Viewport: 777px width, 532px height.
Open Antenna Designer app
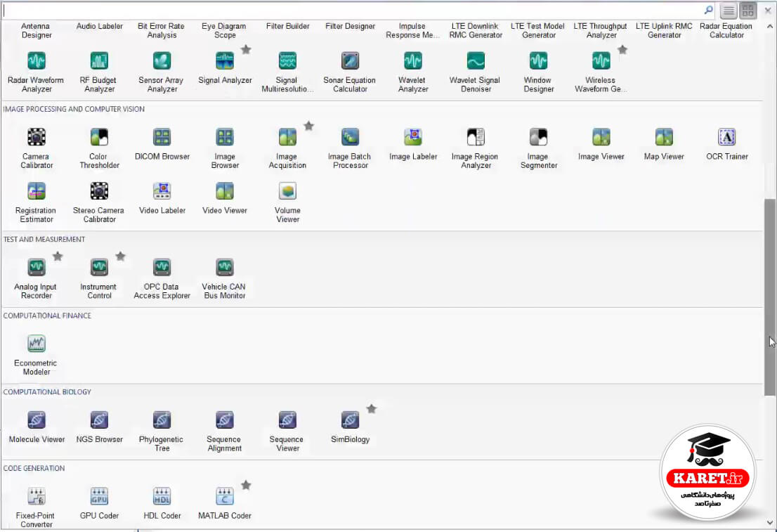click(36, 31)
